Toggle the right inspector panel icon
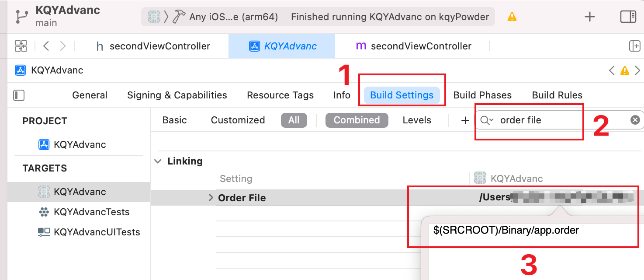This screenshot has height=280, width=644. [628, 17]
